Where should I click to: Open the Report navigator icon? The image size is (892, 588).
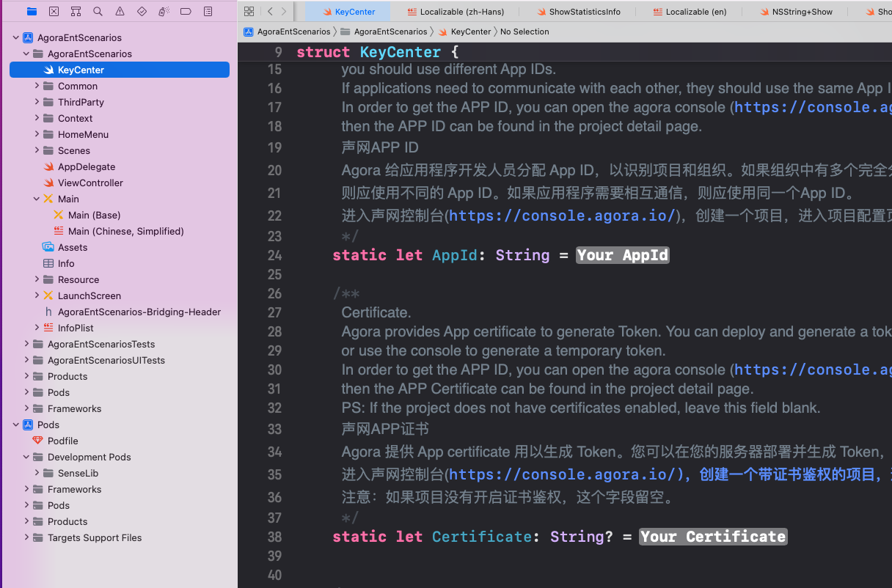208,12
